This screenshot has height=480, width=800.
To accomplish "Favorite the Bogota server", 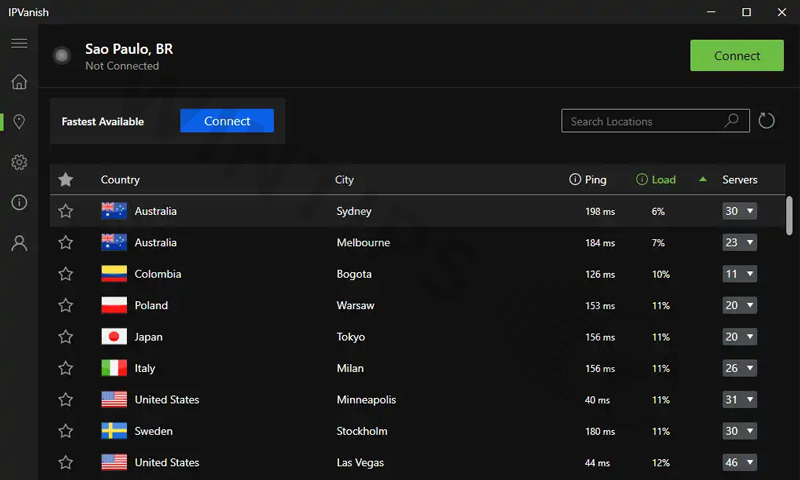I will [65, 274].
